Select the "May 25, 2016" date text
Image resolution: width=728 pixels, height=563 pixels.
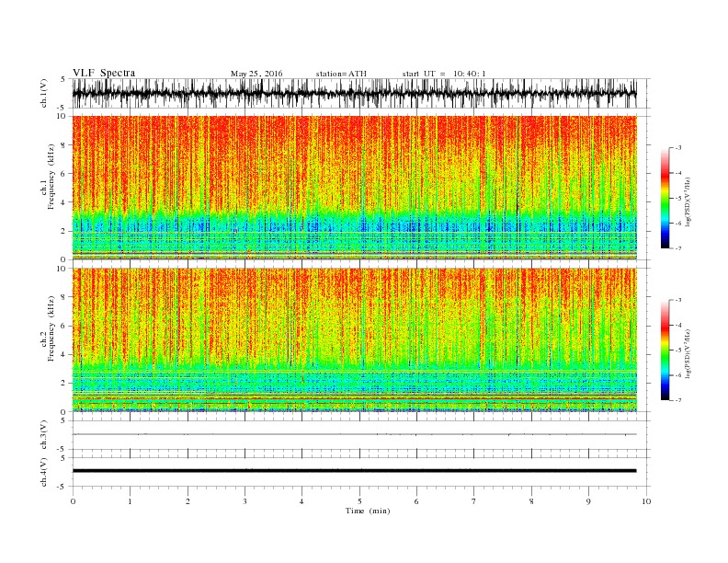coord(256,74)
